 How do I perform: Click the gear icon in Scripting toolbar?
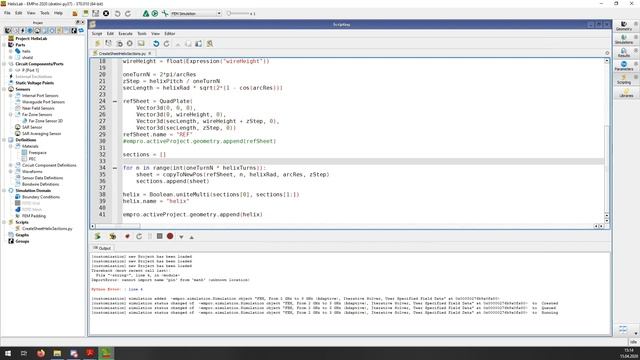(130, 44)
